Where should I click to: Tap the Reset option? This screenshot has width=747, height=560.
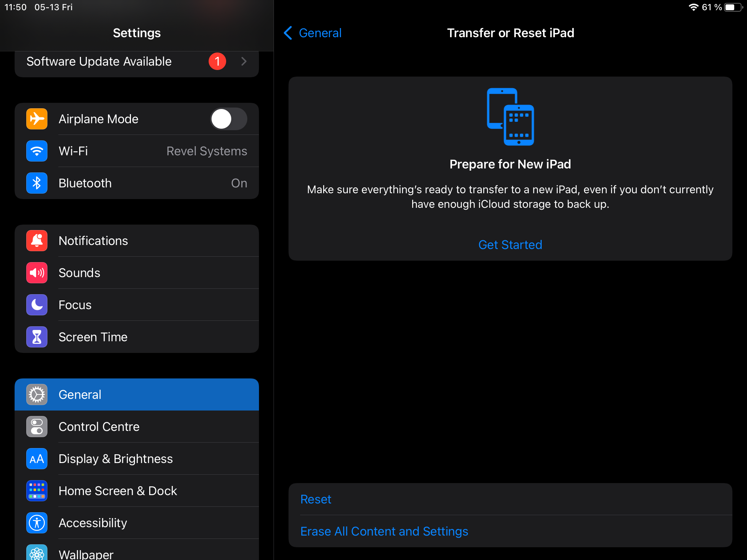pos(316,499)
